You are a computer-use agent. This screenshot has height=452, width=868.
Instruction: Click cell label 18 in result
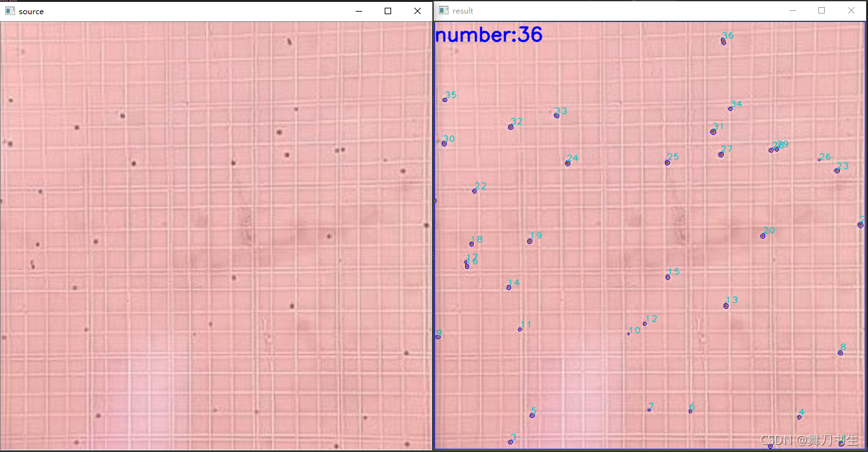coord(477,240)
